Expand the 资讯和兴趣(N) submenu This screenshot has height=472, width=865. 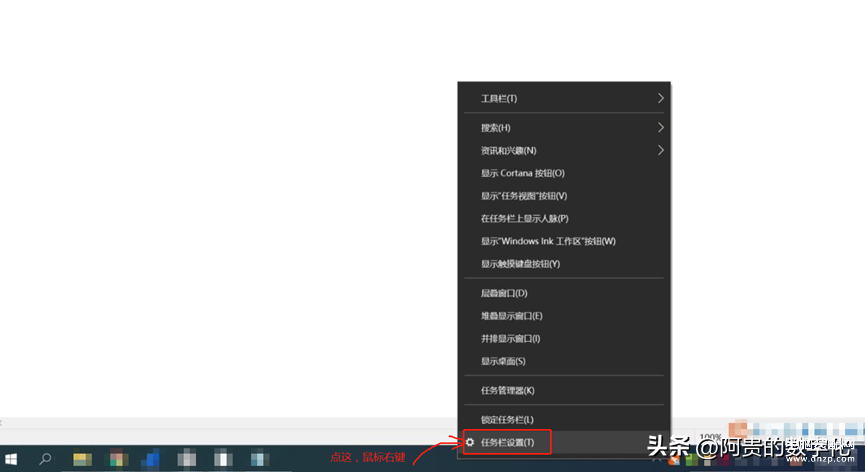coord(564,151)
